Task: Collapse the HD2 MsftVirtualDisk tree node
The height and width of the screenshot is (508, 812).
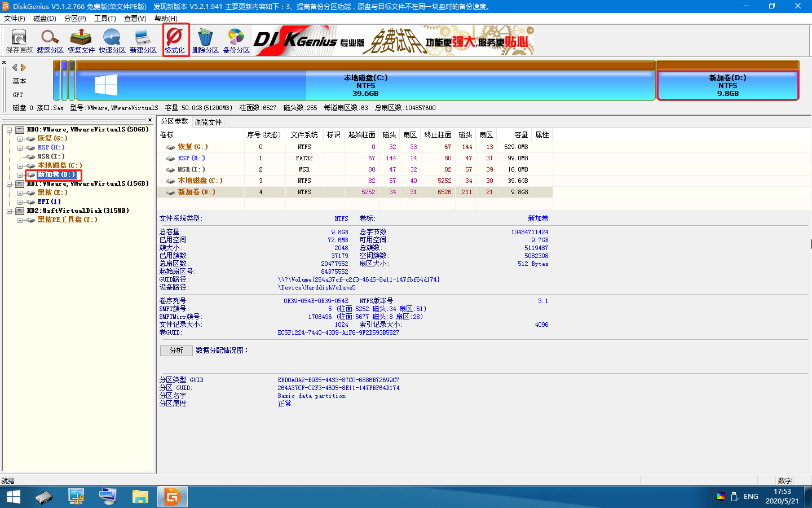Action: [10, 211]
